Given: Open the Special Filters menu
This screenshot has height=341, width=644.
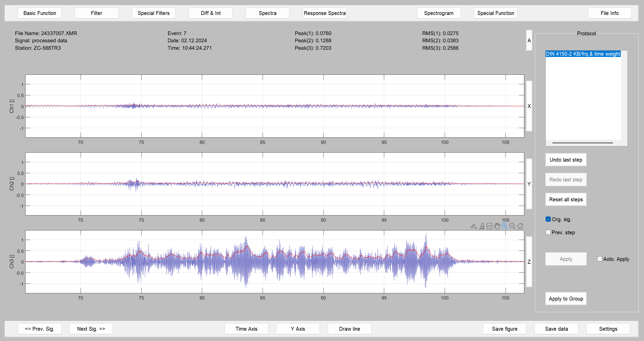Looking at the screenshot, I should pyautogui.click(x=153, y=13).
